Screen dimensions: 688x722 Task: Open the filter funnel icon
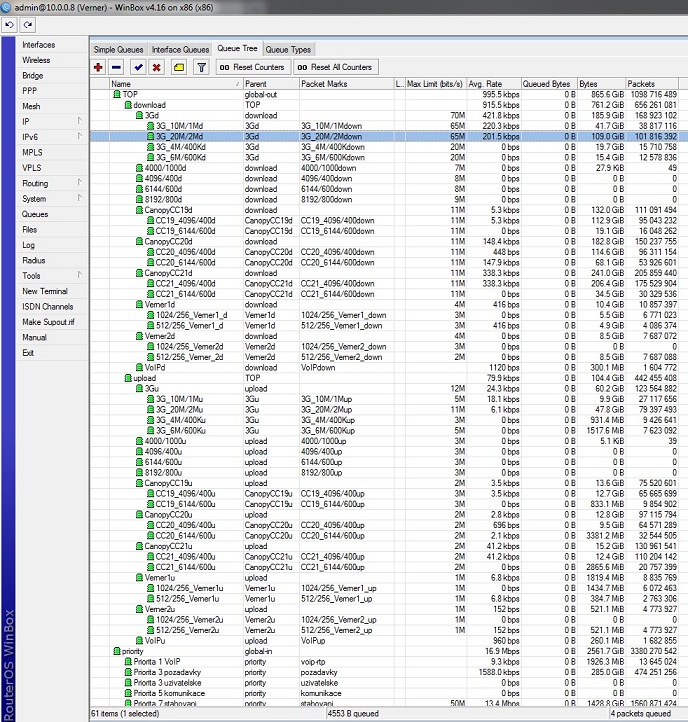[x=201, y=67]
